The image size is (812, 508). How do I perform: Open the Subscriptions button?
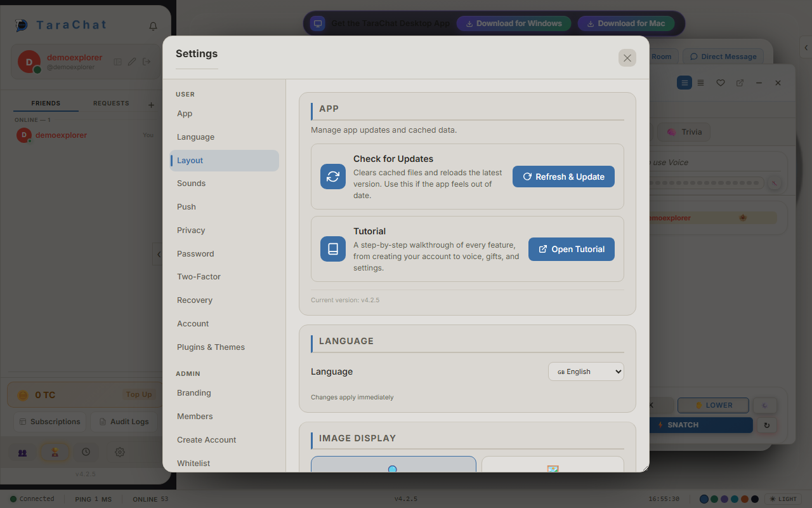50,422
